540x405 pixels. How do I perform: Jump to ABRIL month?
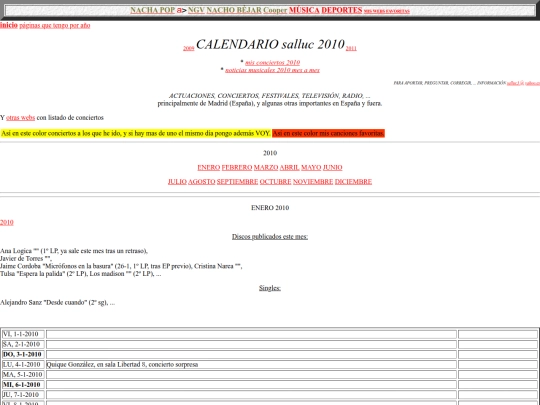(x=289, y=167)
